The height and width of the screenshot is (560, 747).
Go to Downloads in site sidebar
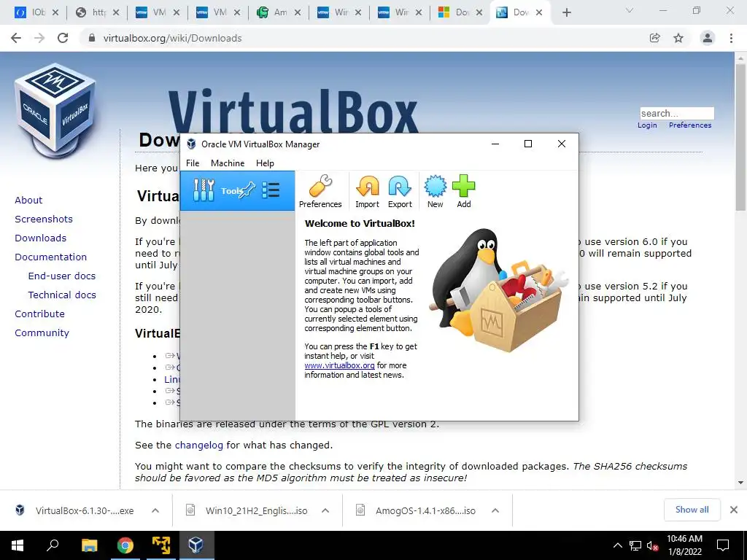pos(41,238)
